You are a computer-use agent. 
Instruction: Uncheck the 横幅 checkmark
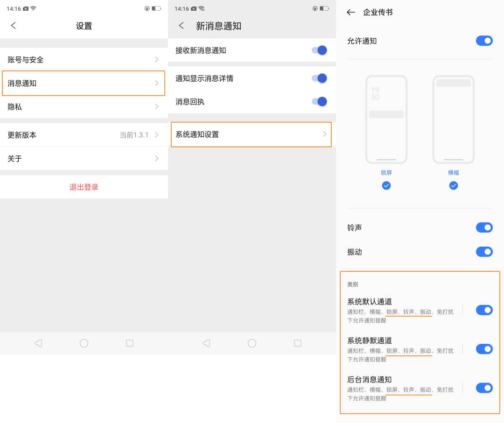(x=453, y=186)
